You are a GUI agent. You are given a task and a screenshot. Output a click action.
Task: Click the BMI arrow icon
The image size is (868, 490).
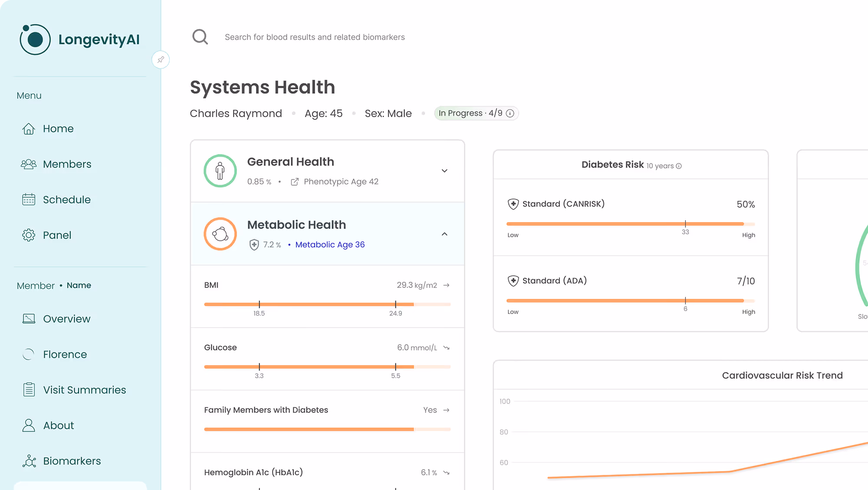[446, 285]
